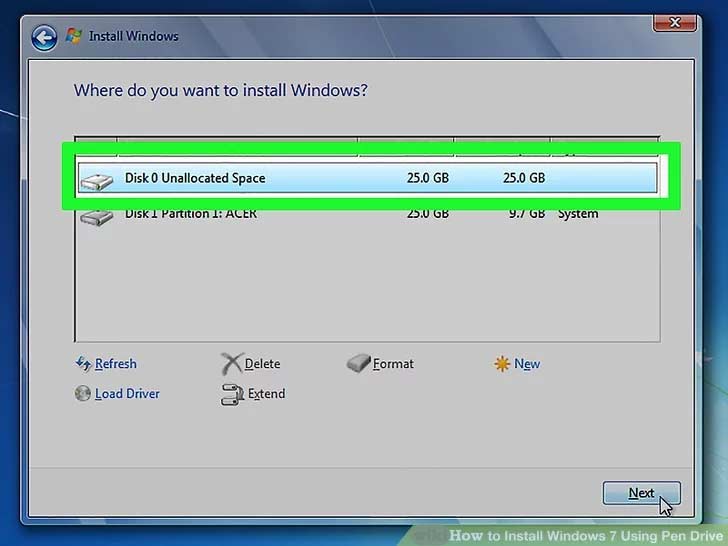The height and width of the screenshot is (546, 728).
Task: Click drive icon for Disk 1 Partition 1
Action: pyautogui.click(x=96, y=217)
